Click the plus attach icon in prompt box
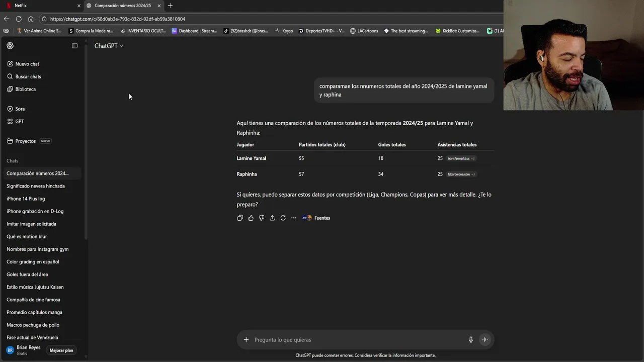 (246, 339)
